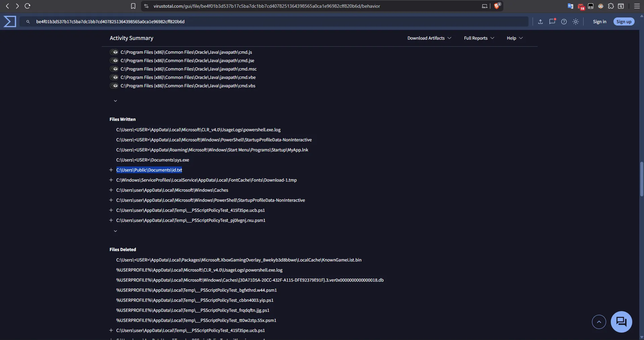
Task: Click the help question mark icon
Action: click(x=564, y=21)
